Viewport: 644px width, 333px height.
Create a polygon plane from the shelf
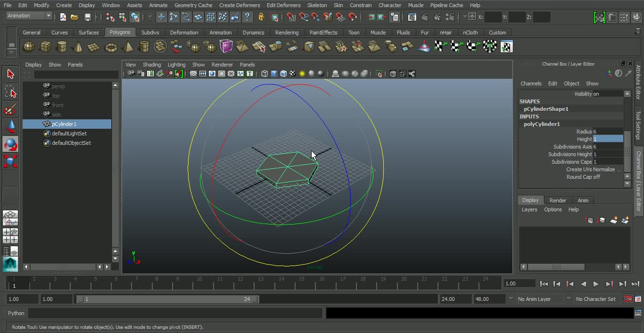click(94, 47)
